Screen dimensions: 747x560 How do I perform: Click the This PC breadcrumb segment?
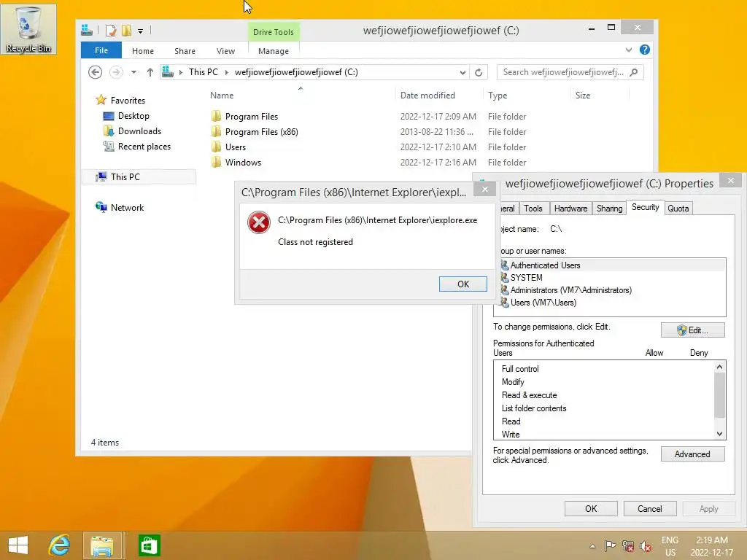[x=204, y=72]
